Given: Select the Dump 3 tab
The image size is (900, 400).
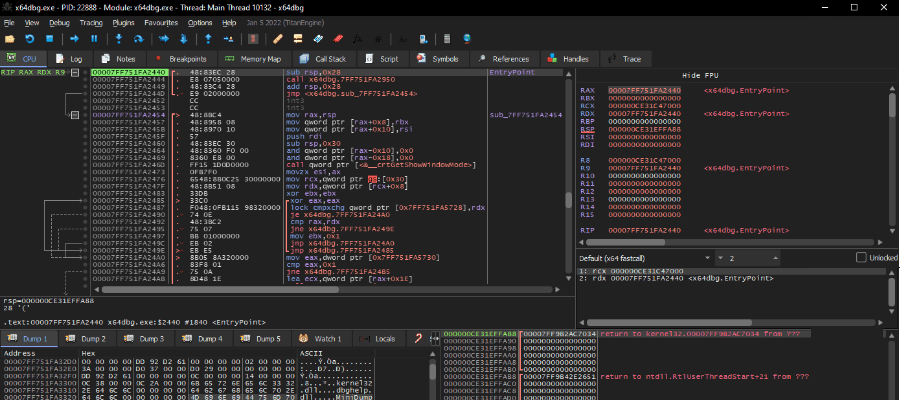Looking at the screenshot, I should pyautogui.click(x=146, y=339).
